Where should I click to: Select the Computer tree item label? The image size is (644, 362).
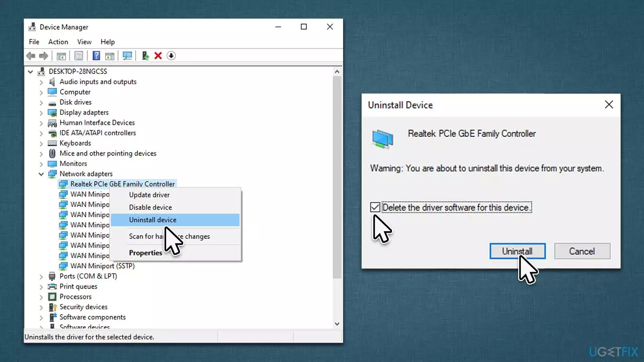[75, 92]
